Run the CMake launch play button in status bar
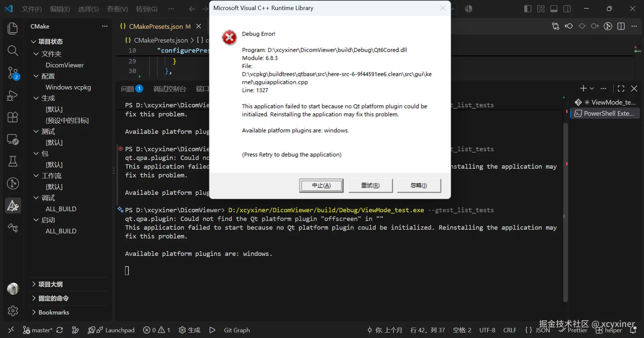644x338 pixels. (212, 330)
